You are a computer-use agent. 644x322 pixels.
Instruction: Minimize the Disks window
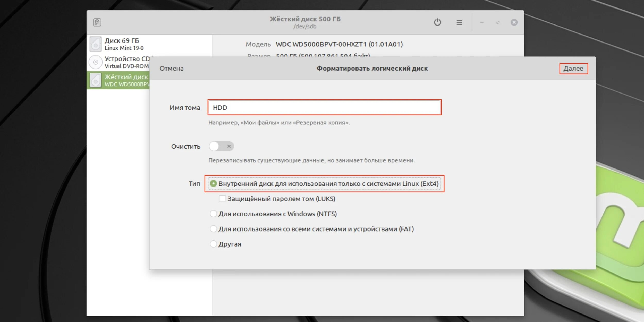[482, 22]
